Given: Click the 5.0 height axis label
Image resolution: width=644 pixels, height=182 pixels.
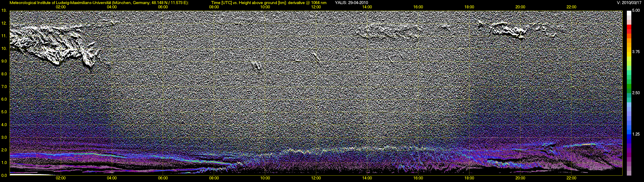Looking at the screenshot, I should click(4, 112).
